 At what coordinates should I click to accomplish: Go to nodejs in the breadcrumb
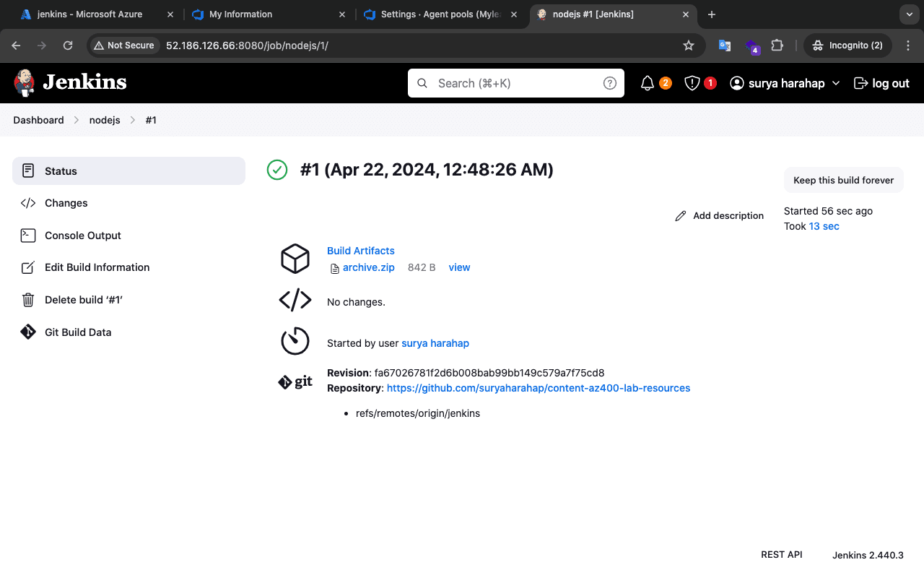coord(105,120)
